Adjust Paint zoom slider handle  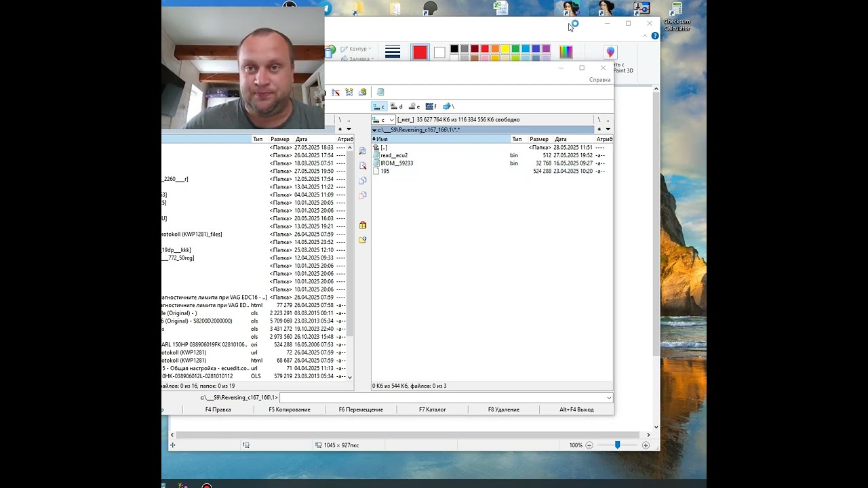(x=617, y=445)
